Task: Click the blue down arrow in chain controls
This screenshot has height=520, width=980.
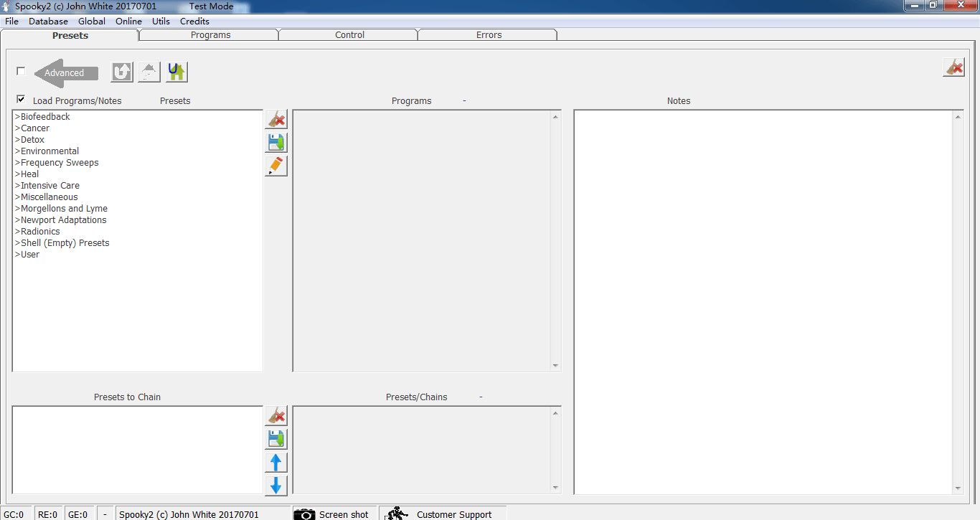Action: pyautogui.click(x=275, y=486)
